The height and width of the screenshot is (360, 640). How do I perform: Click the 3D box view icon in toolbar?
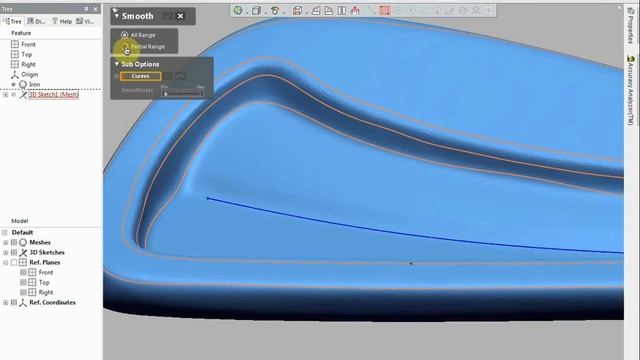[x=256, y=11]
